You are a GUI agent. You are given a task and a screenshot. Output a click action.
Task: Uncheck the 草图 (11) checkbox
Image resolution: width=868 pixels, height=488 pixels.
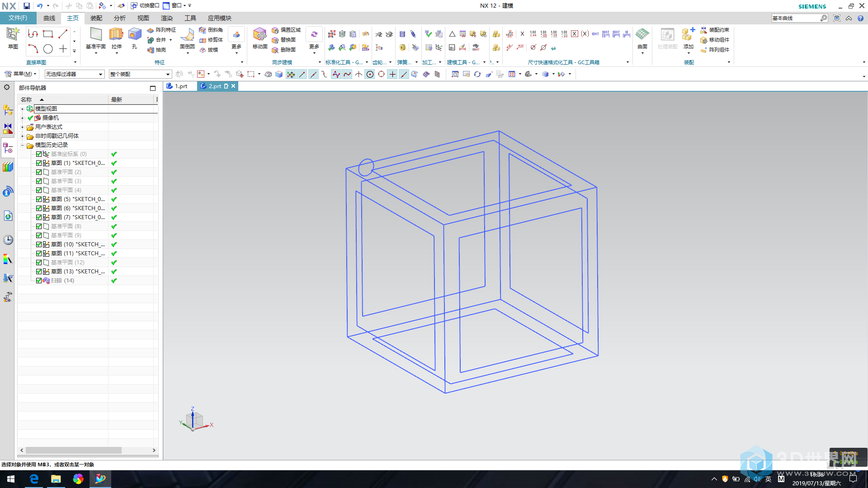pos(39,253)
